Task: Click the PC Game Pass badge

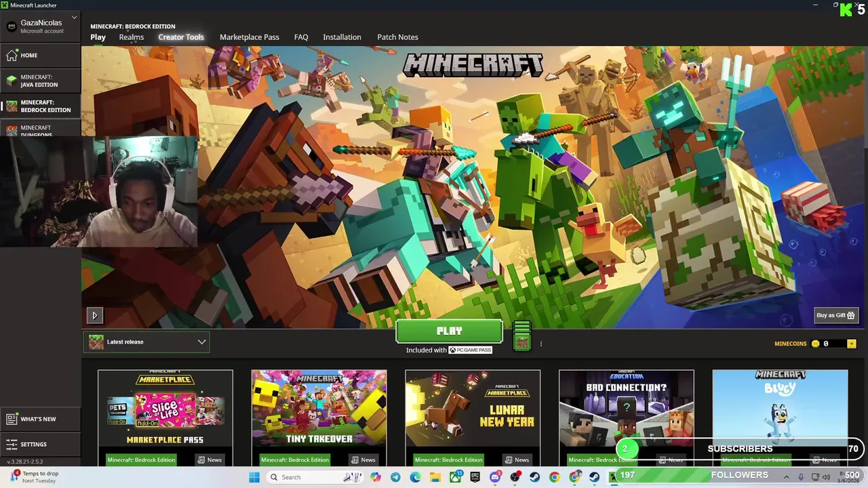Action: [470, 350]
